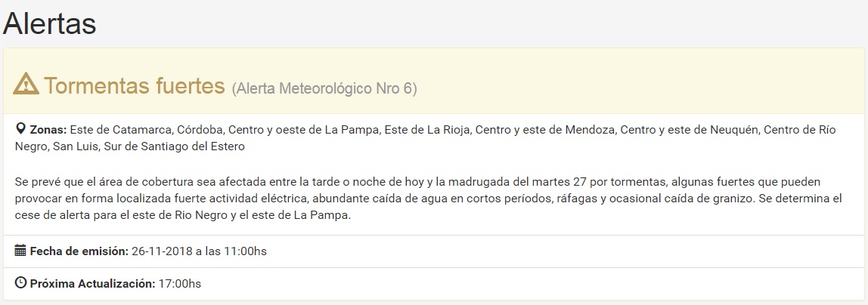Click the Córdoba zone in the list
Screen dimensions: 868x305
click(x=200, y=130)
